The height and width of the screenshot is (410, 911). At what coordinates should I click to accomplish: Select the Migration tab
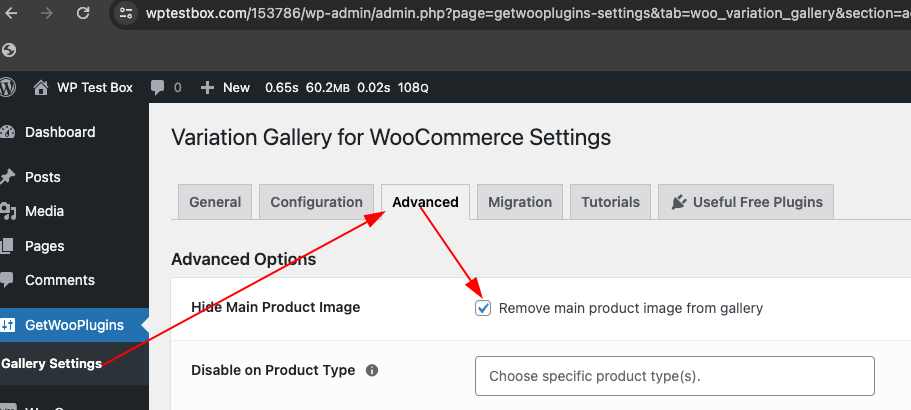point(520,202)
